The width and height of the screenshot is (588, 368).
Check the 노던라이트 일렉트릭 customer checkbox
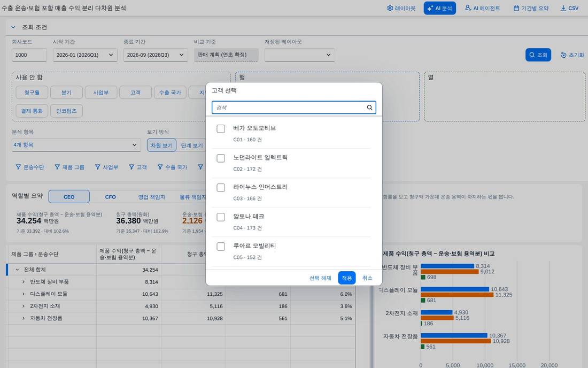click(x=221, y=158)
